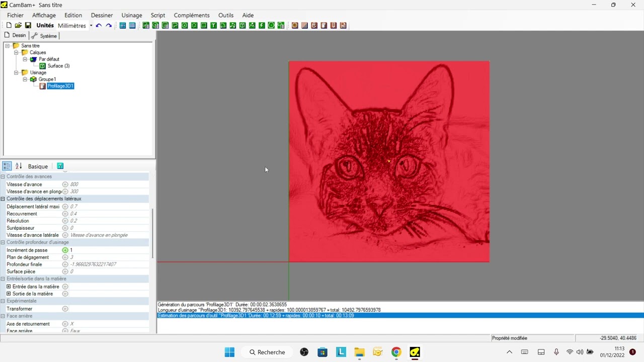This screenshot has width=644, height=362.
Task: Toggle default-value circle for Recouvrement
Action: [x=65, y=214]
